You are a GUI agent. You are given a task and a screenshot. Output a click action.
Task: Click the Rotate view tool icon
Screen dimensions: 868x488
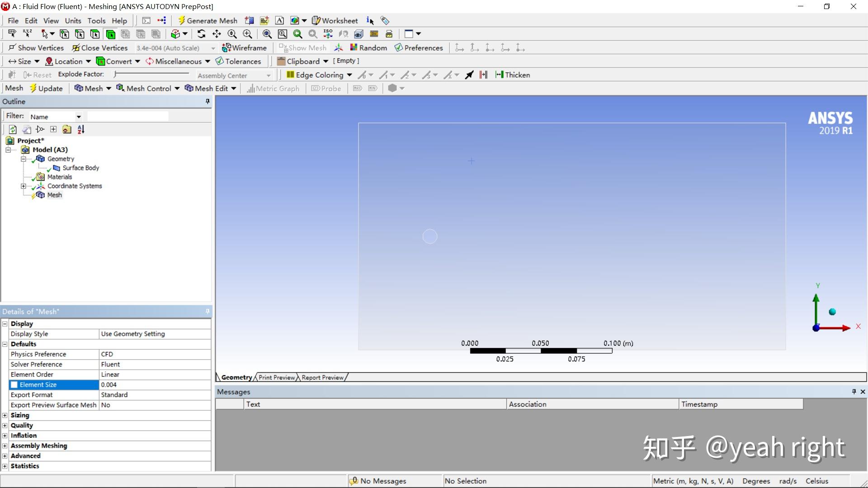(x=201, y=34)
